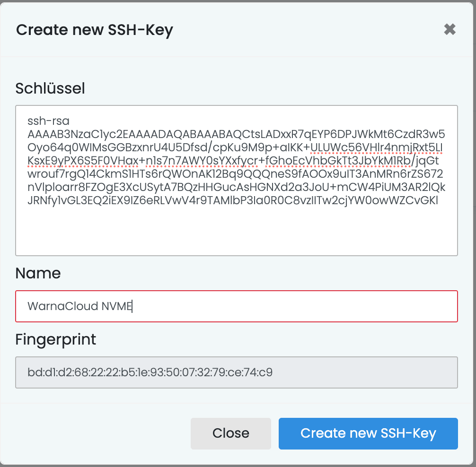The height and width of the screenshot is (467, 476).
Task: Click the Create new SSH-Key dialog title
Action: tap(96, 30)
